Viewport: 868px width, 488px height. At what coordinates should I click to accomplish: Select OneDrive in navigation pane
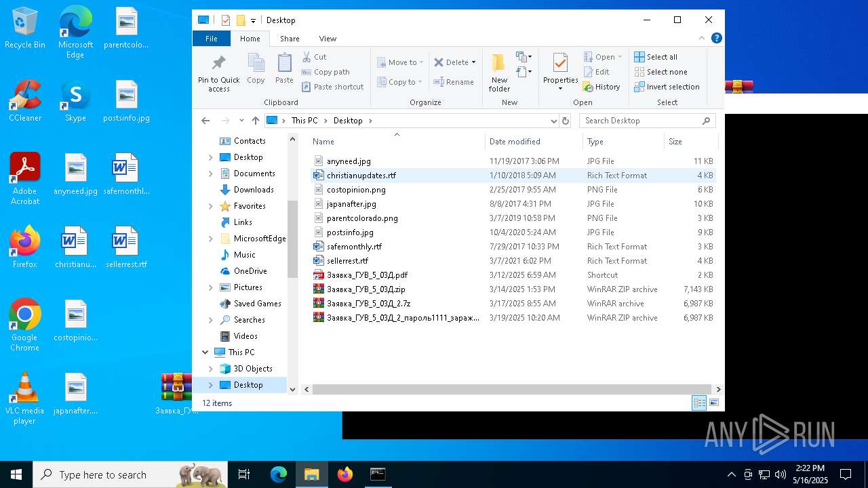[250, 271]
